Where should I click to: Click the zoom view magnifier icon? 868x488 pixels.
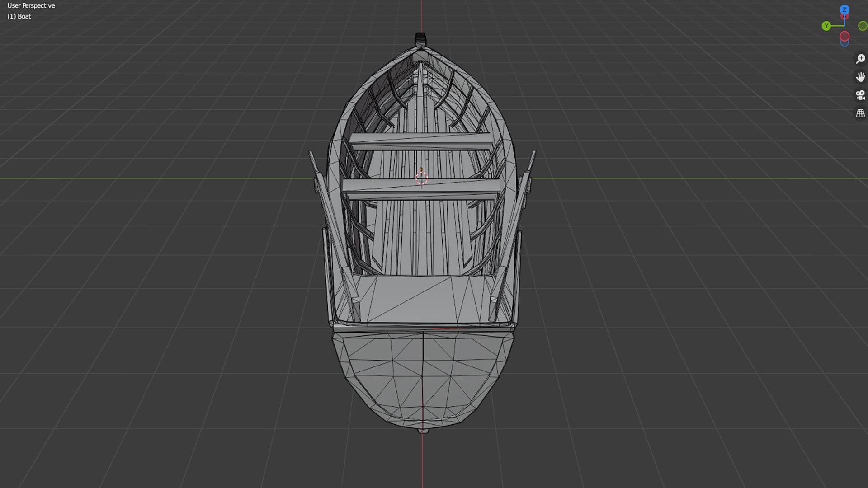coord(860,59)
